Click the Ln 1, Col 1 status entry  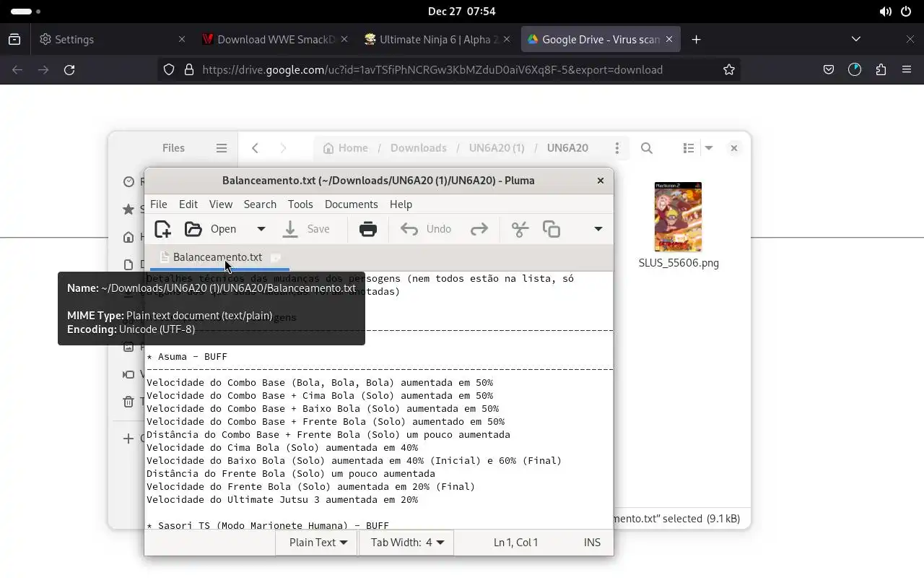coord(515,543)
